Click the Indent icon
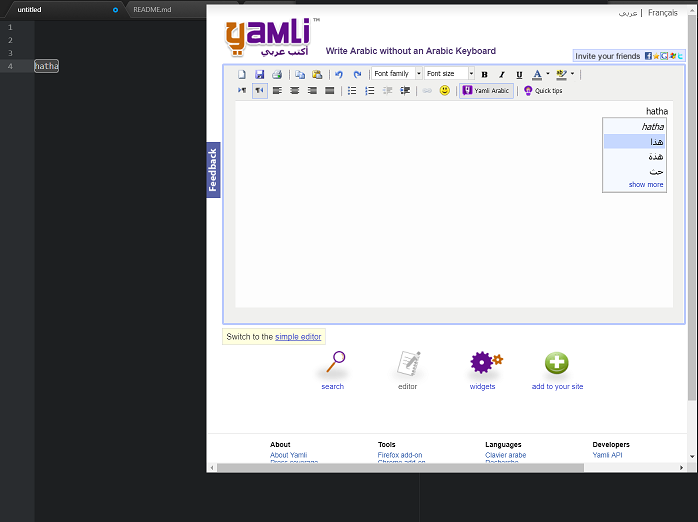Image resolution: width=698 pixels, height=522 pixels. [405, 91]
